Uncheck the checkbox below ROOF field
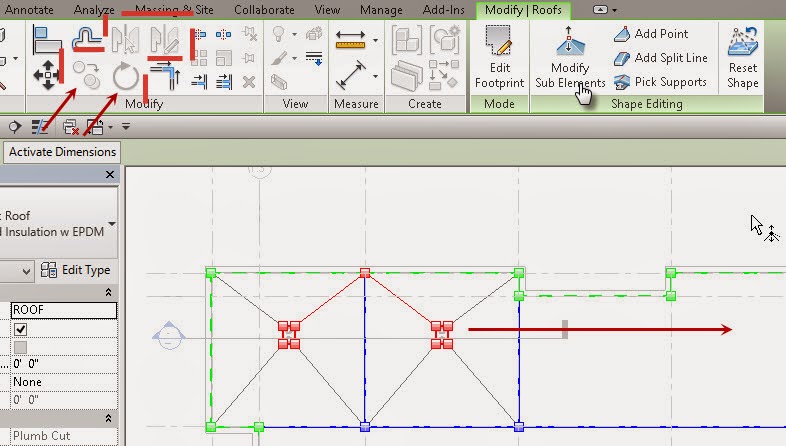 click(21, 329)
